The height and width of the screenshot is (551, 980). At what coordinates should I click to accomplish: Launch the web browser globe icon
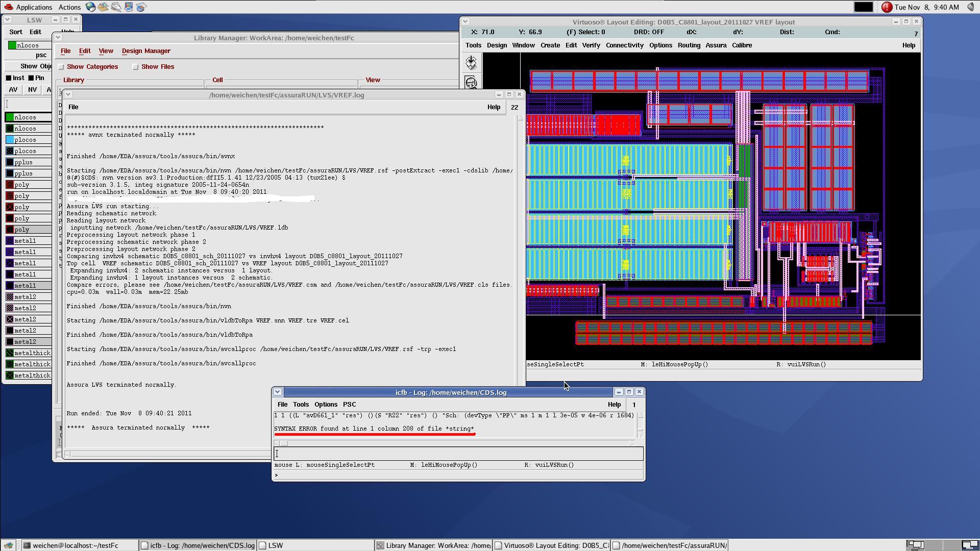(x=90, y=7)
